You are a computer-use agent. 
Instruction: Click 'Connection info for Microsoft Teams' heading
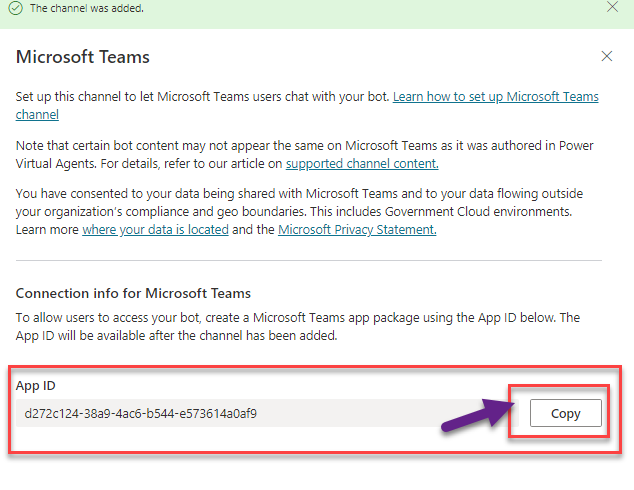[133, 293]
